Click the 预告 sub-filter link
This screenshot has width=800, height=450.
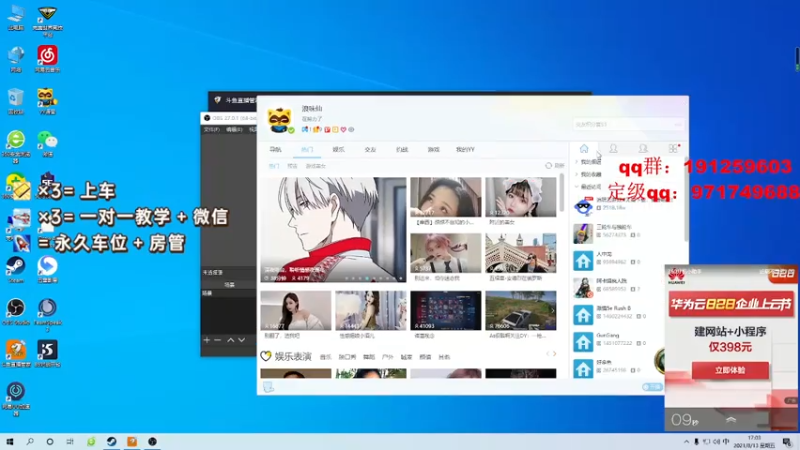pyautogui.click(x=292, y=166)
